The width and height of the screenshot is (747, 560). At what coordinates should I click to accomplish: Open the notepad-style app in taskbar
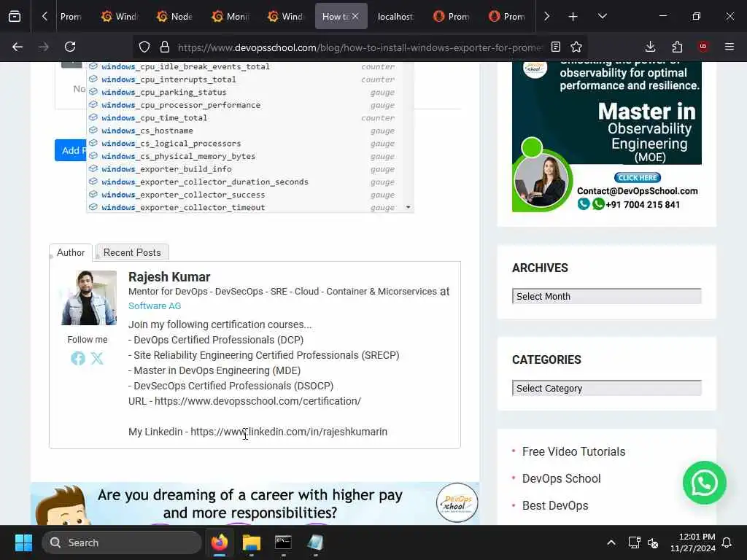click(x=315, y=542)
